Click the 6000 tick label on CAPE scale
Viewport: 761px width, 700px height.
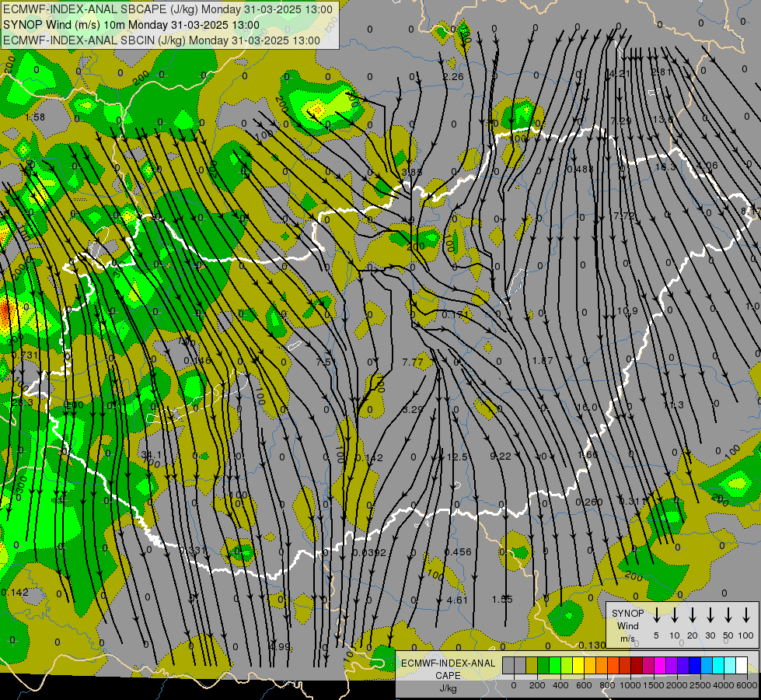pyautogui.click(x=747, y=685)
